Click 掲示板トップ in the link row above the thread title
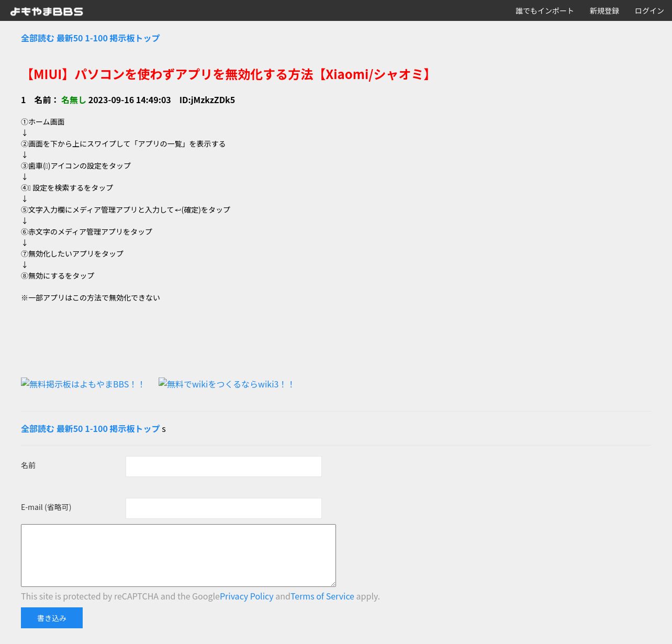672x644 pixels. point(135,38)
